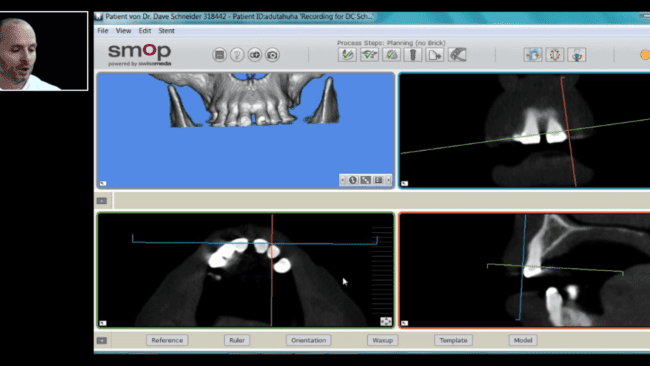
Task: Click the info button in 3D view
Action: [353, 180]
